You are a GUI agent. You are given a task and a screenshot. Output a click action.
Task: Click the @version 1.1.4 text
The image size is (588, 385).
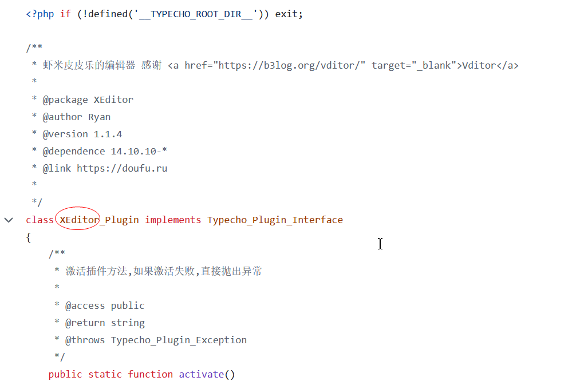tap(82, 134)
